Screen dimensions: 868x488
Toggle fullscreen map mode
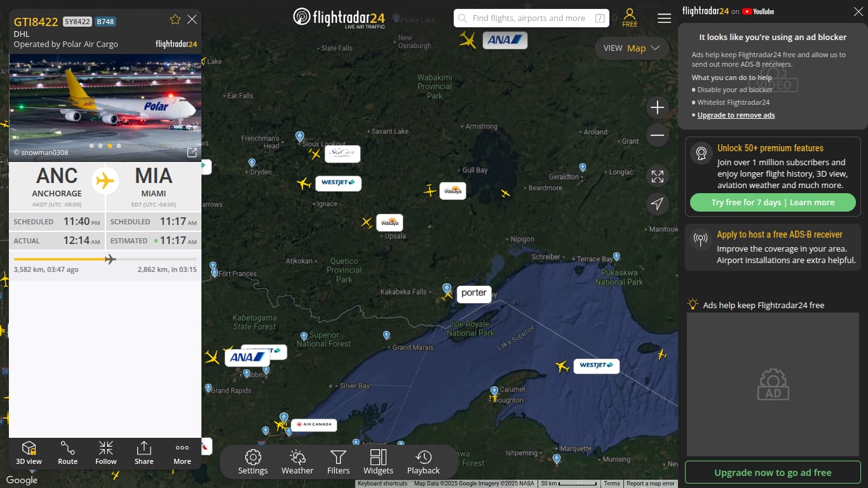658,176
